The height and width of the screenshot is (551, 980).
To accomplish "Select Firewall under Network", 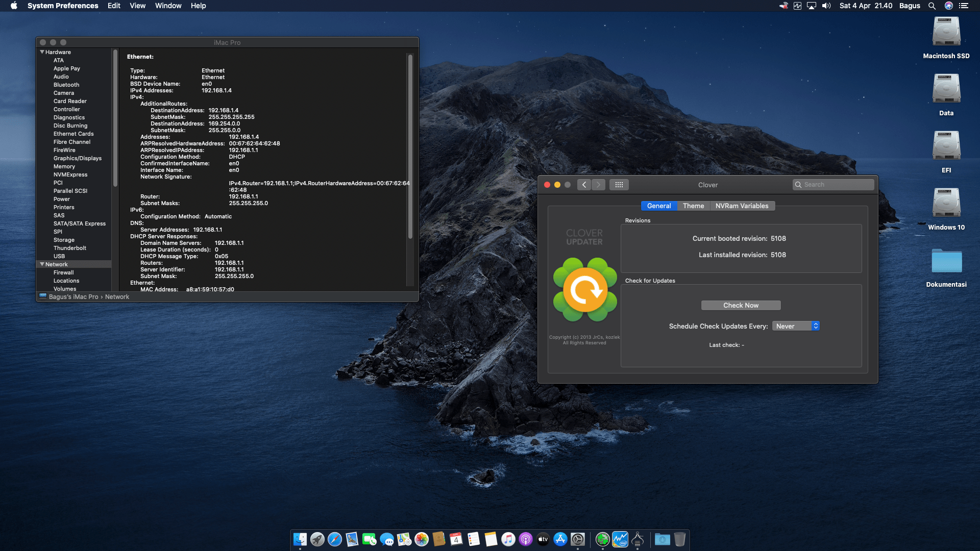I will click(x=64, y=272).
